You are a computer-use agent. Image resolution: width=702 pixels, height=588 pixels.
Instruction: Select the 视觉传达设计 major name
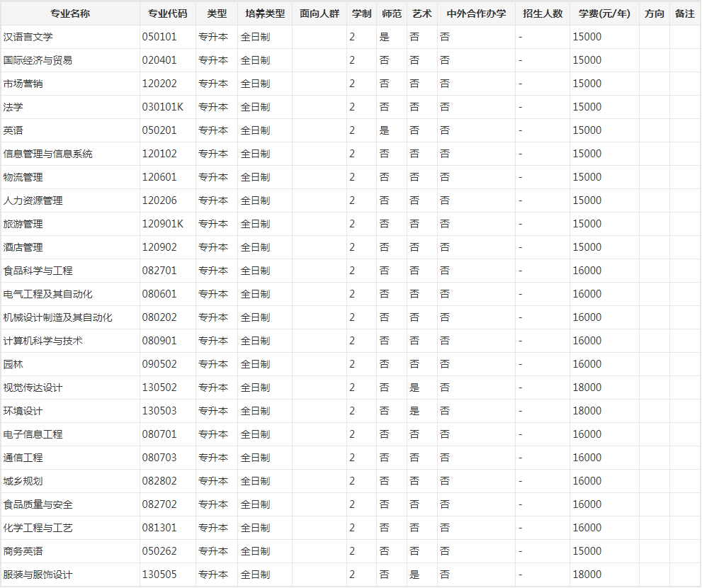tap(33, 388)
